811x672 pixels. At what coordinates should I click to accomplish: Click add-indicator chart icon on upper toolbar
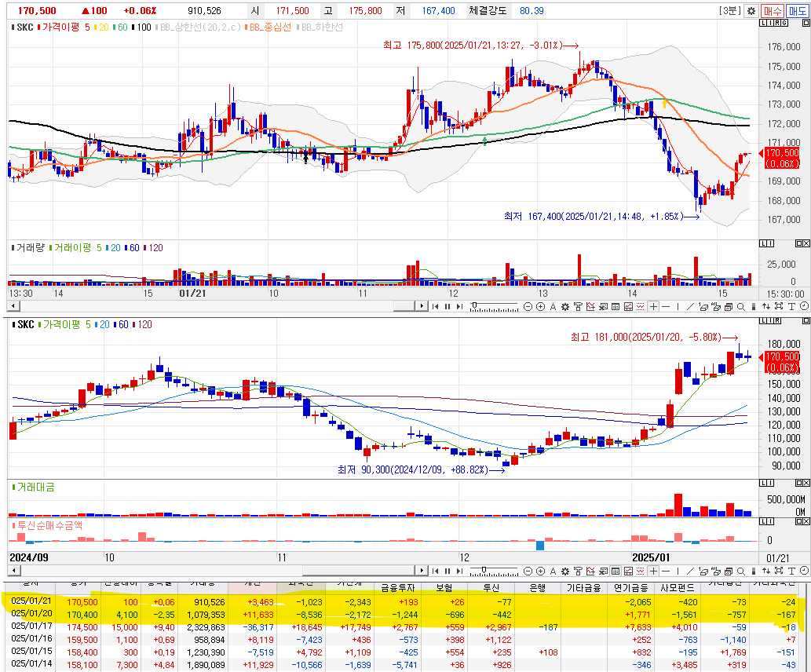(590, 307)
